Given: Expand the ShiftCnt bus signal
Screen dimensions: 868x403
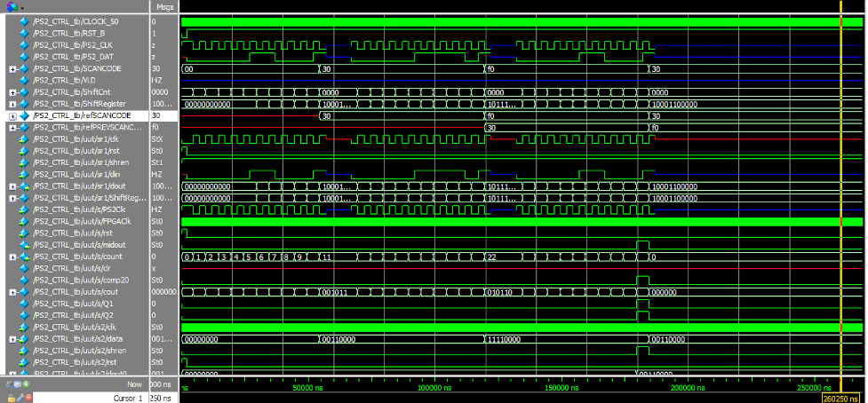Looking at the screenshot, I should (x=12, y=91).
